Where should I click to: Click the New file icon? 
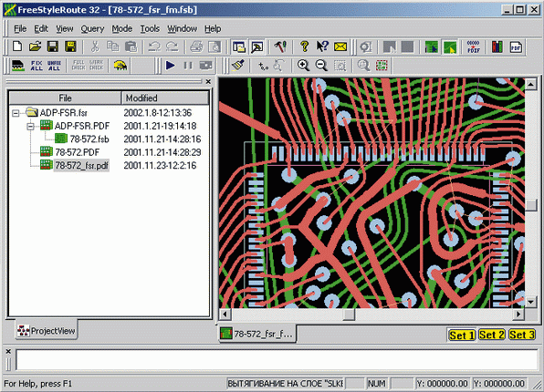pos(17,46)
